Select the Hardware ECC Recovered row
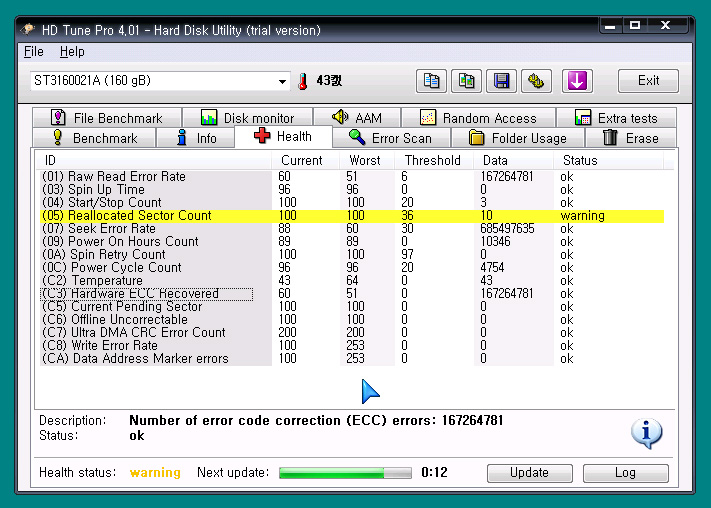 point(352,293)
